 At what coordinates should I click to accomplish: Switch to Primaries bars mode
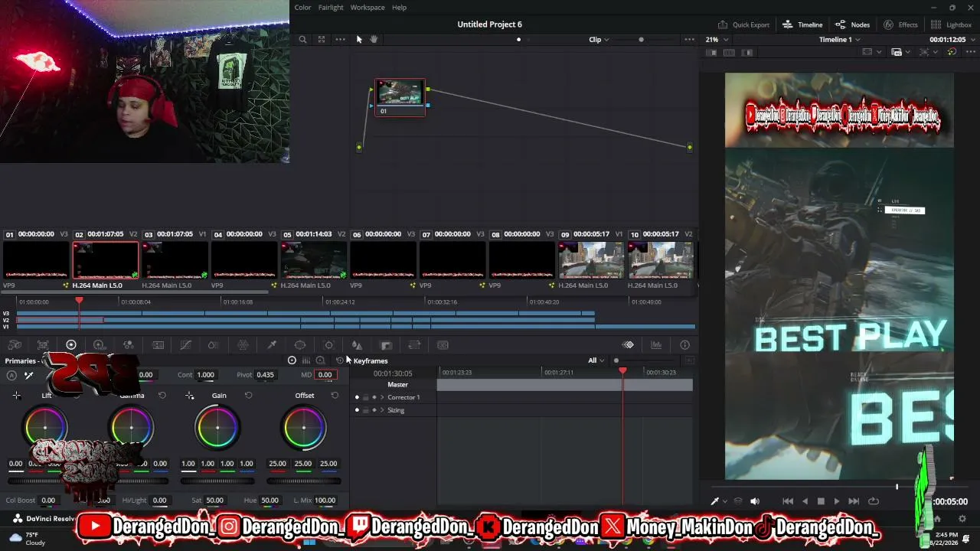[306, 360]
